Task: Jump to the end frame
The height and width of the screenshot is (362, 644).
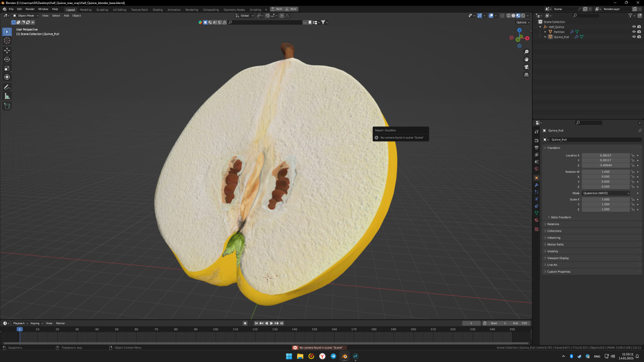Action: [x=282, y=323]
